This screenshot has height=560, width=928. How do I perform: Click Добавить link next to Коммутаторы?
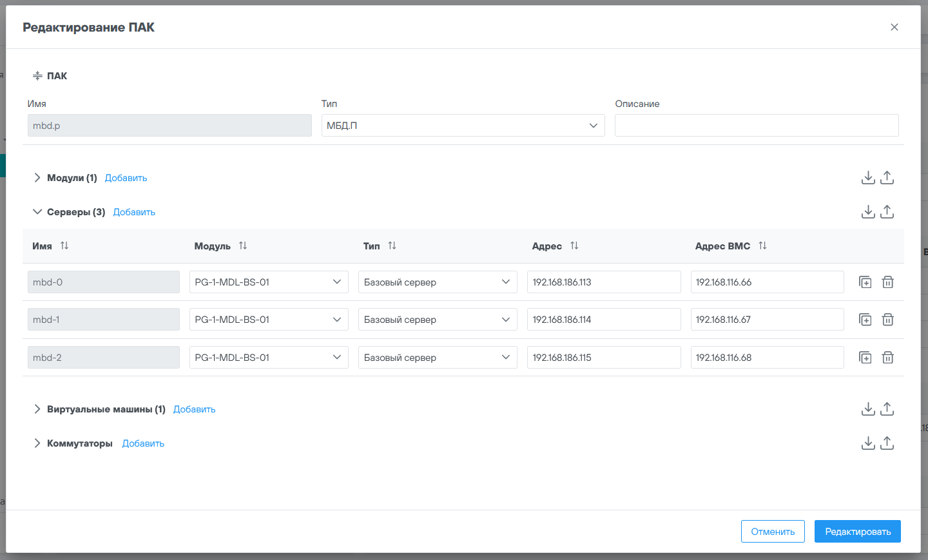tap(143, 443)
